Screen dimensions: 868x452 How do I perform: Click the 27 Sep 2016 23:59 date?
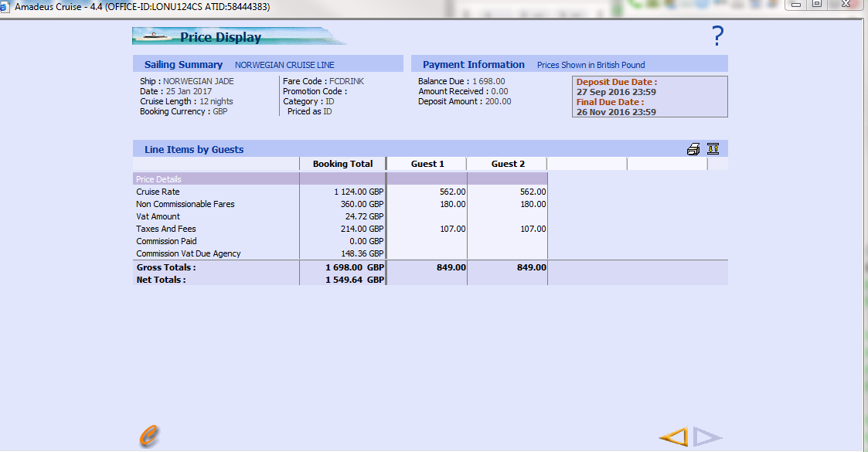pyautogui.click(x=616, y=92)
